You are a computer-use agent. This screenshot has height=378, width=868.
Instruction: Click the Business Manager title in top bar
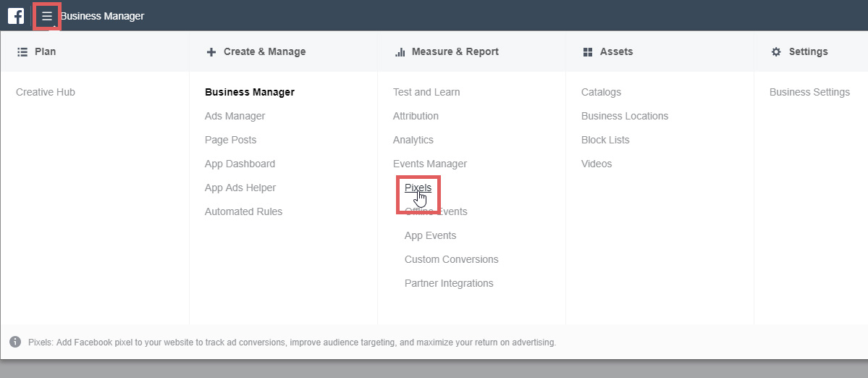click(x=102, y=16)
